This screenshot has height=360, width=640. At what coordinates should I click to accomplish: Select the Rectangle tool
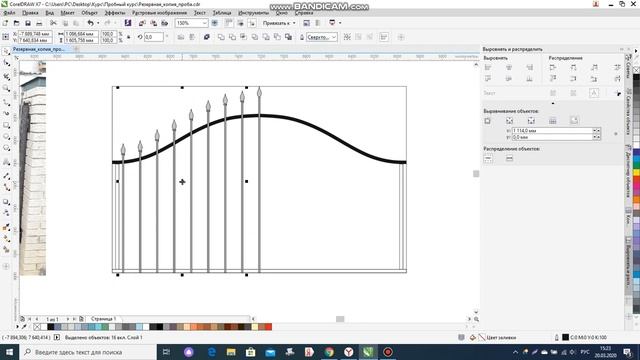pyautogui.click(x=6, y=125)
